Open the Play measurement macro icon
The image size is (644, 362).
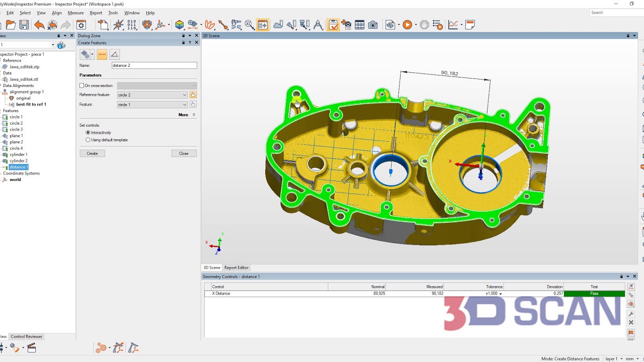(408, 24)
